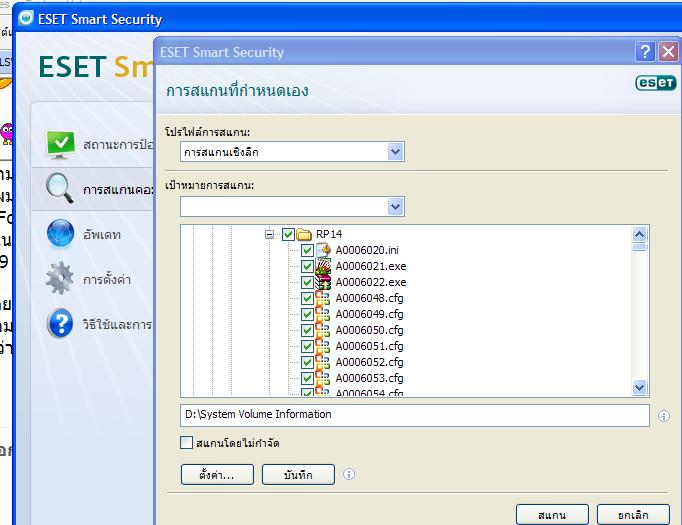Screen dimensions: 682x525
Task: Select the A0006049.cfg file name
Action: click(x=369, y=314)
